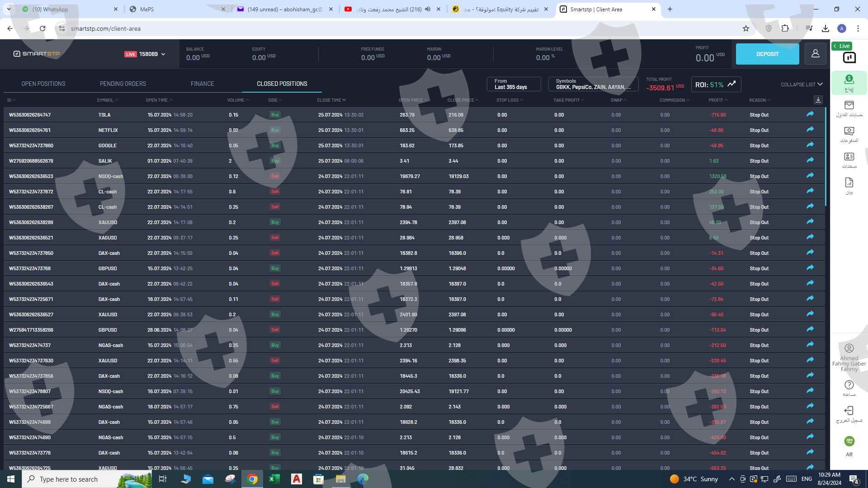Open the documents ID card icon
The width and height of the screenshot is (868, 488).
click(x=849, y=157)
